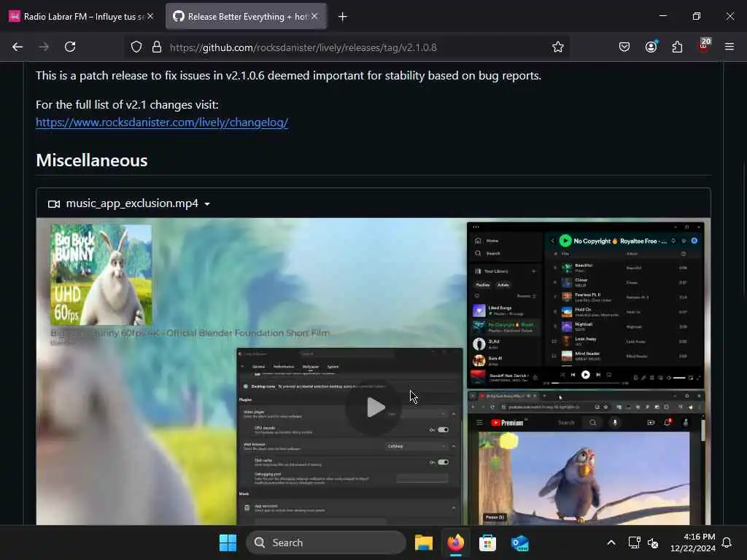Show hidden system tray icons
Screen dimensions: 747x560
[611, 542]
